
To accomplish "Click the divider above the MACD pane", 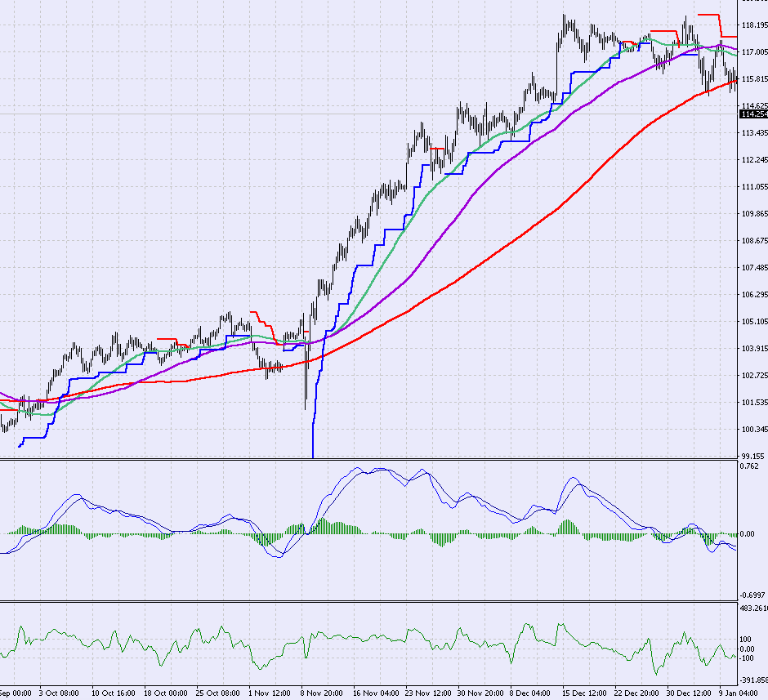I will pos(368,458).
